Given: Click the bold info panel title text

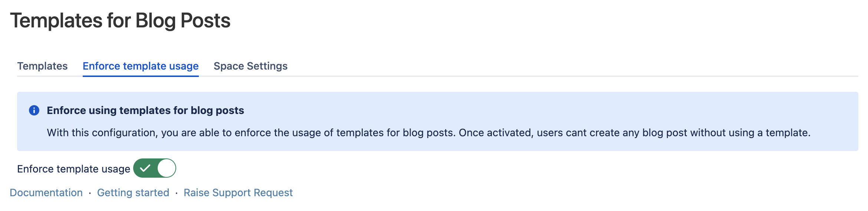Looking at the screenshot, I should coord(145,110).
